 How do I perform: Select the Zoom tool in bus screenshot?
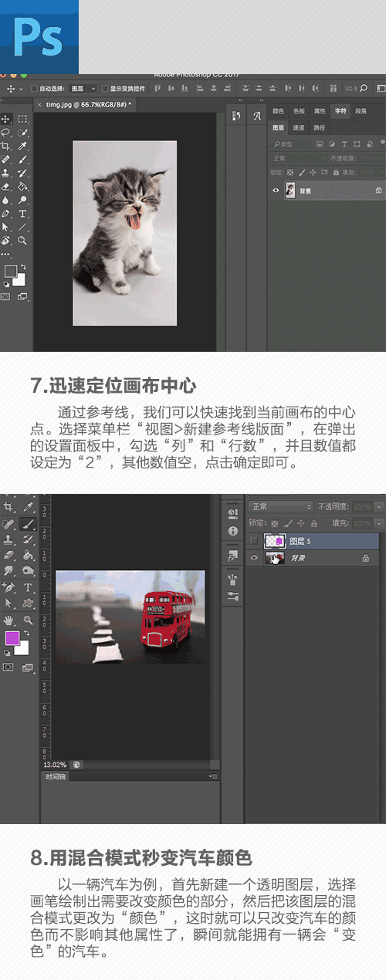tap(28, 620)
